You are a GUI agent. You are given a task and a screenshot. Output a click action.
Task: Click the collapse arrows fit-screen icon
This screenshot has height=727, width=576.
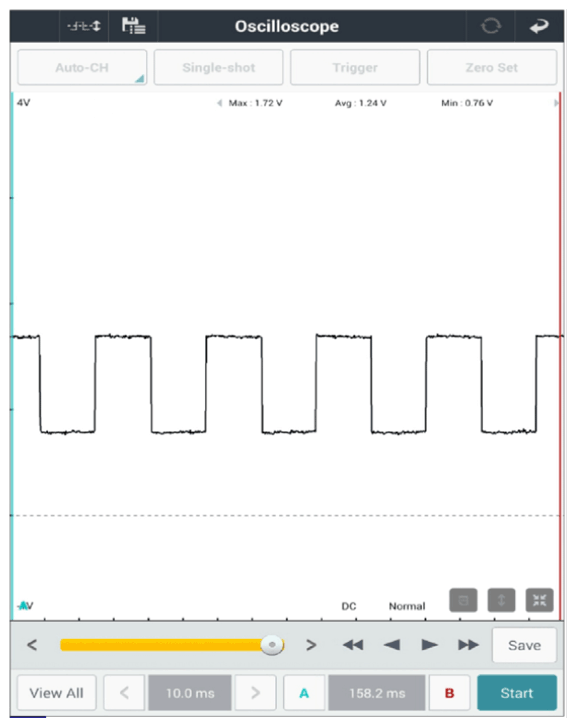pos(539,600)
